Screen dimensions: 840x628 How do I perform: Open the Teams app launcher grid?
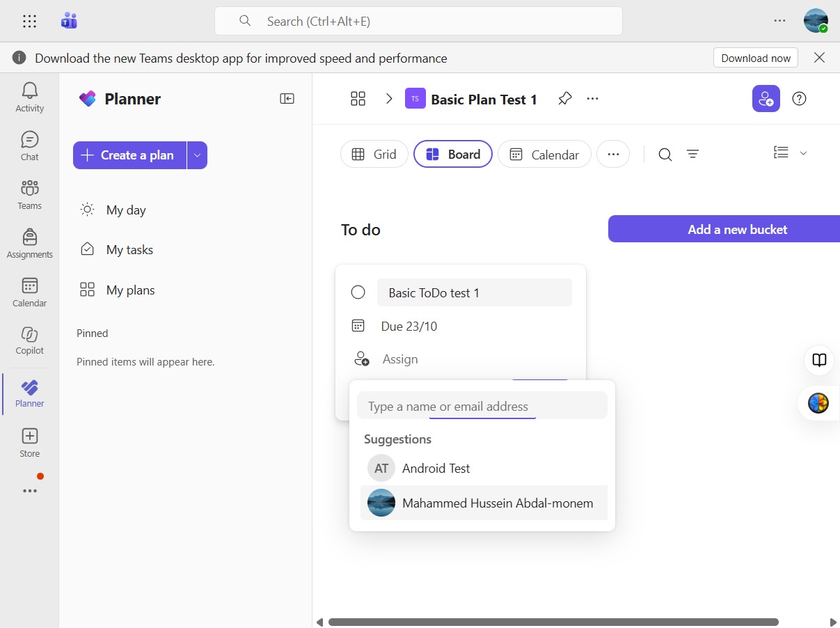pyautogui.click(x=29, y=22)
